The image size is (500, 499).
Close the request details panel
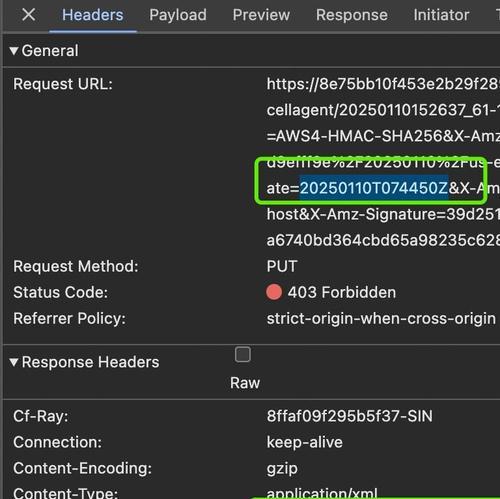tap(28, 15)
